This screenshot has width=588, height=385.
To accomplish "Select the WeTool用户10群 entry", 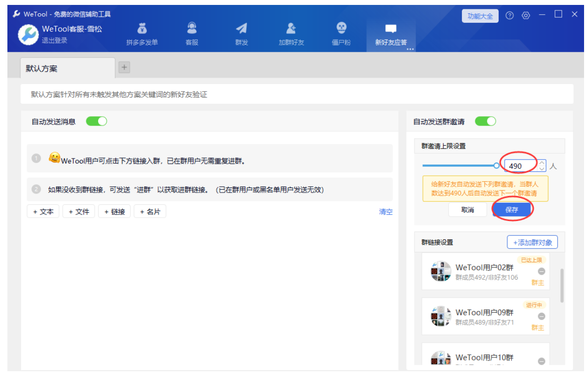I will 485,354.
